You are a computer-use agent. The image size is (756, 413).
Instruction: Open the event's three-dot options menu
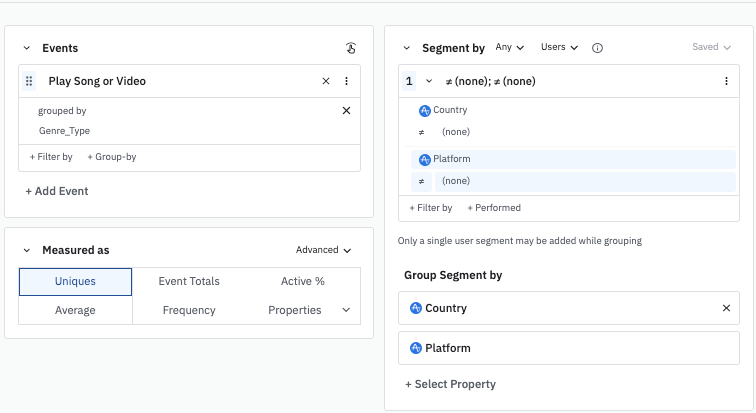click(347, 81)
